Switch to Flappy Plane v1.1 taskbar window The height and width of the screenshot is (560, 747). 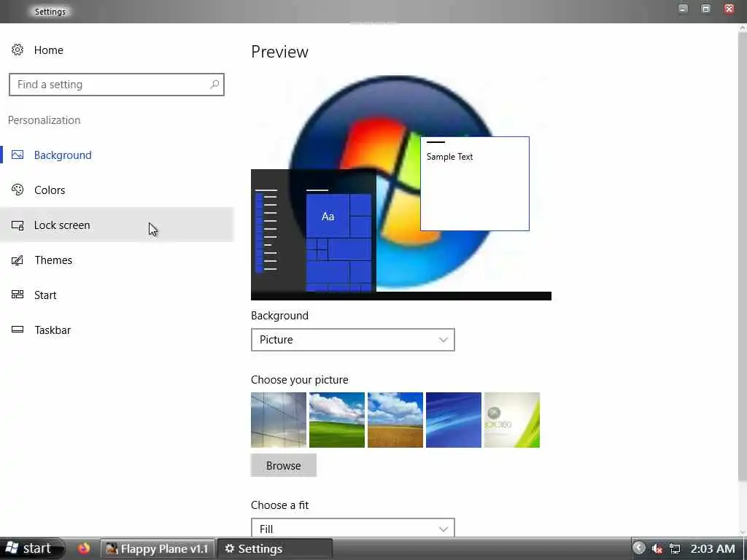click(x=158, y=548)
